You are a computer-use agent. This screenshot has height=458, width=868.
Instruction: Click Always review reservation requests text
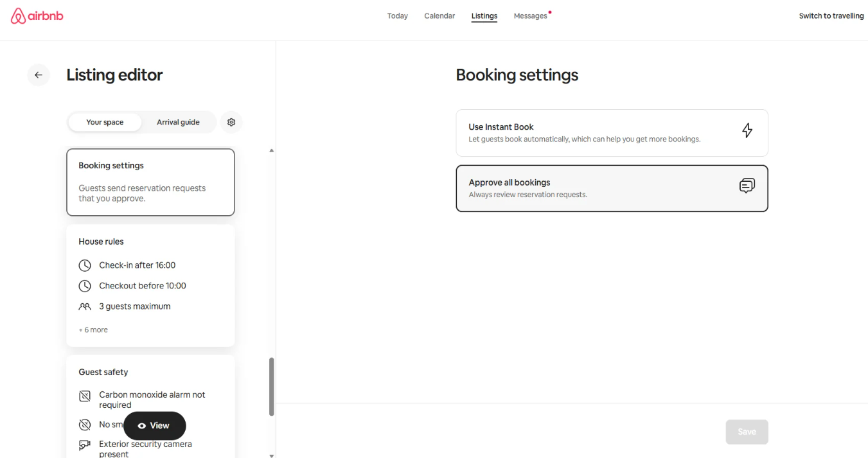(528, 195)
